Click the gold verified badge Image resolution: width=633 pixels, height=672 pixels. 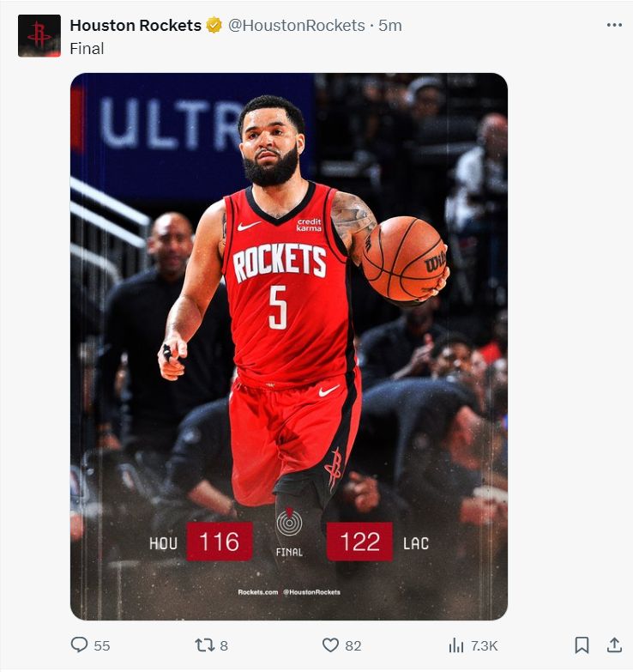214,26
